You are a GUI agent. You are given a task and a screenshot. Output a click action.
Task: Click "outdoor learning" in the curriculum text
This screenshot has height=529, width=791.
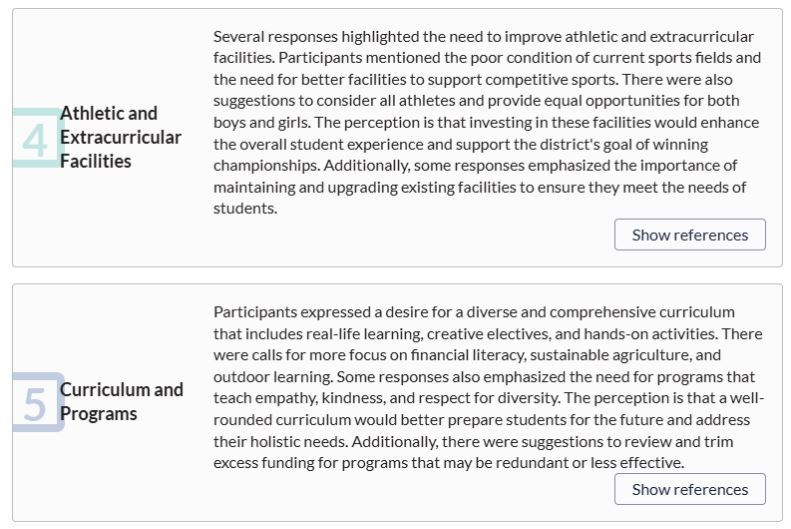[x=272, y=377]
